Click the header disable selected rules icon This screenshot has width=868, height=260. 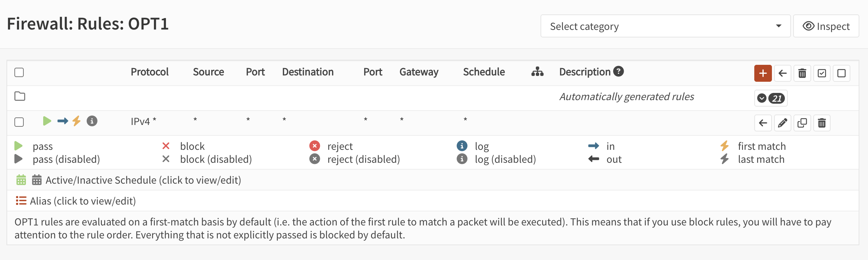tap(841, 73)
